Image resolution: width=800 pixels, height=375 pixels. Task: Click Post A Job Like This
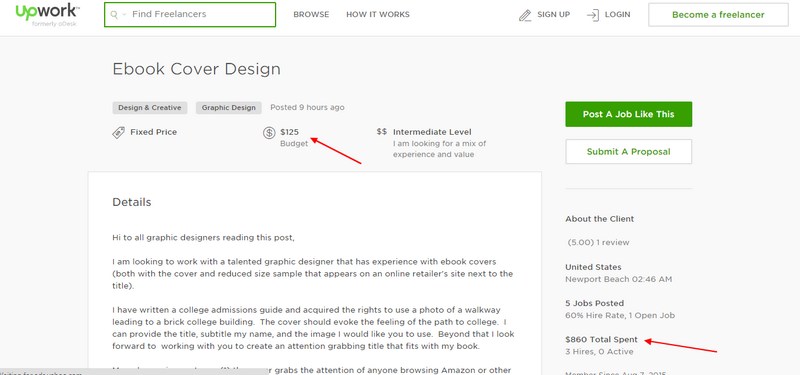629,114
